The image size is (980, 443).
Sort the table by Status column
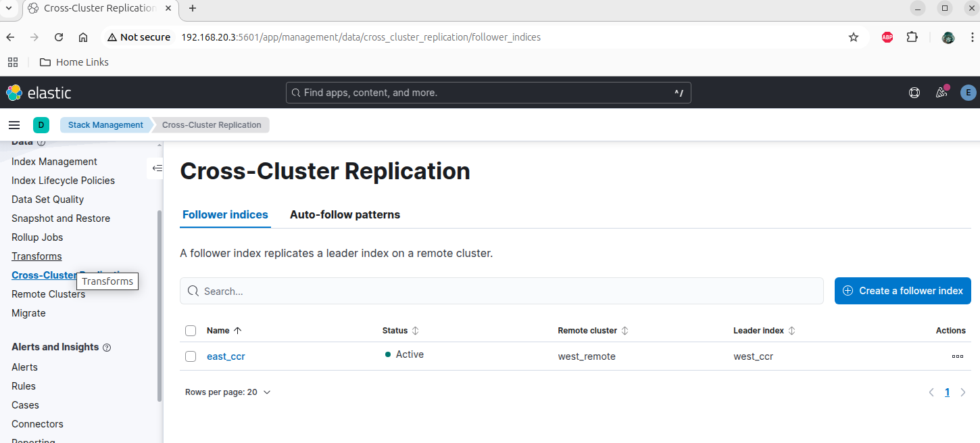coord(401,331)
